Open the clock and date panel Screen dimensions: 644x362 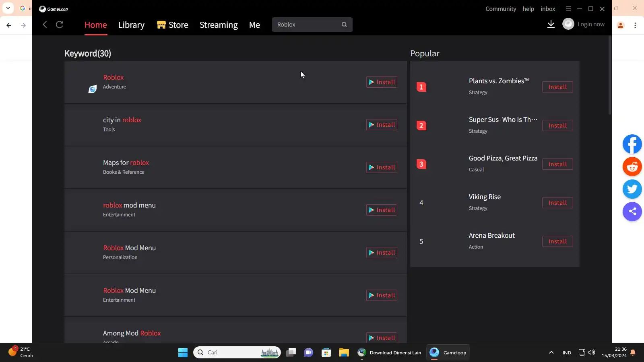(x=614, y=352)
